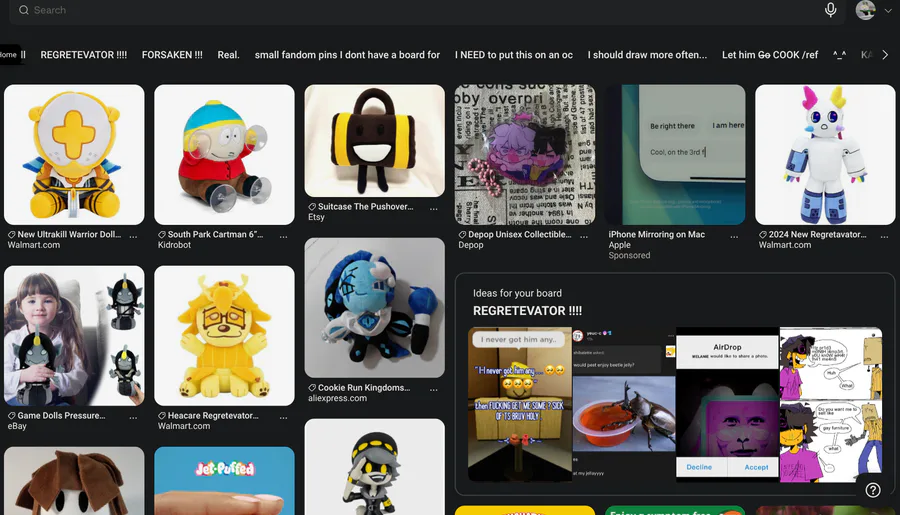Select the ^_^ board tab

tap(839, 55)
